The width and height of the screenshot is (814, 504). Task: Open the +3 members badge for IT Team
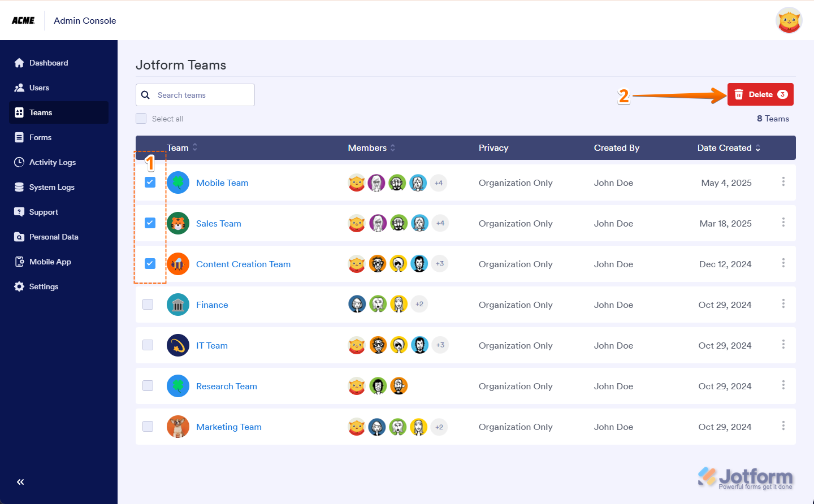440,345
